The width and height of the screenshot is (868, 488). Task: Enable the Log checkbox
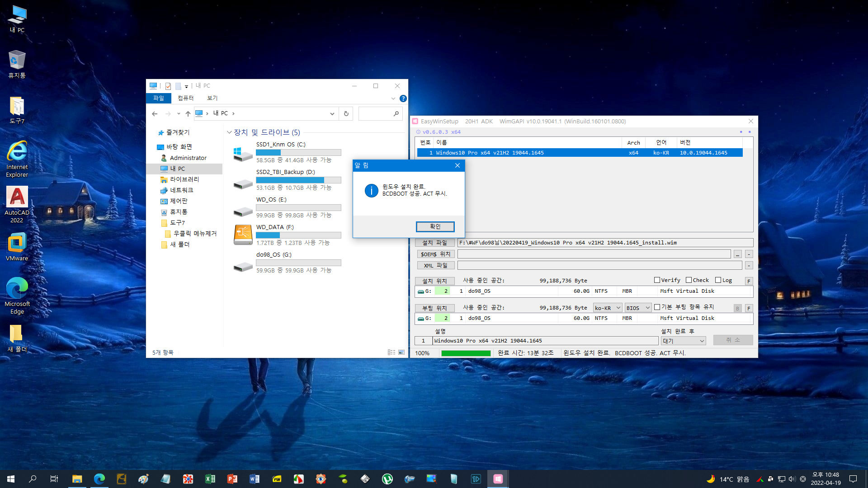click(718, 280)
